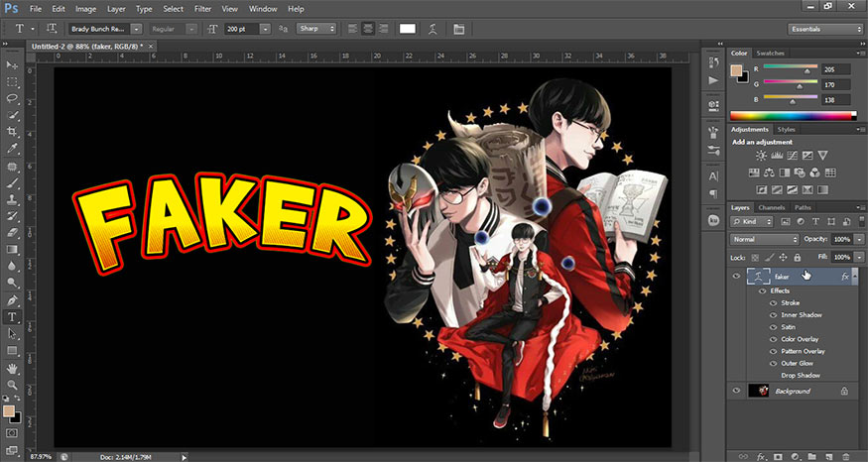Screen dimensions: 868x462
Task: Click the white text color swatch
Action: (408, 29)
